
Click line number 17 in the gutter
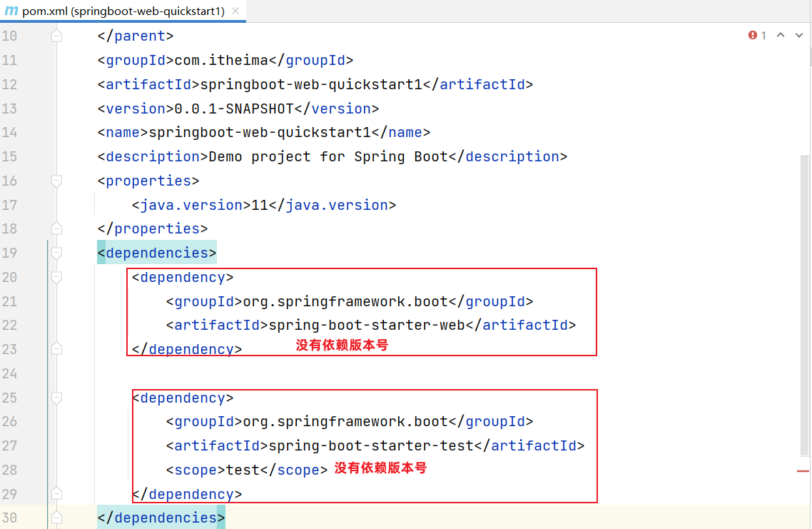coord(10,206)
